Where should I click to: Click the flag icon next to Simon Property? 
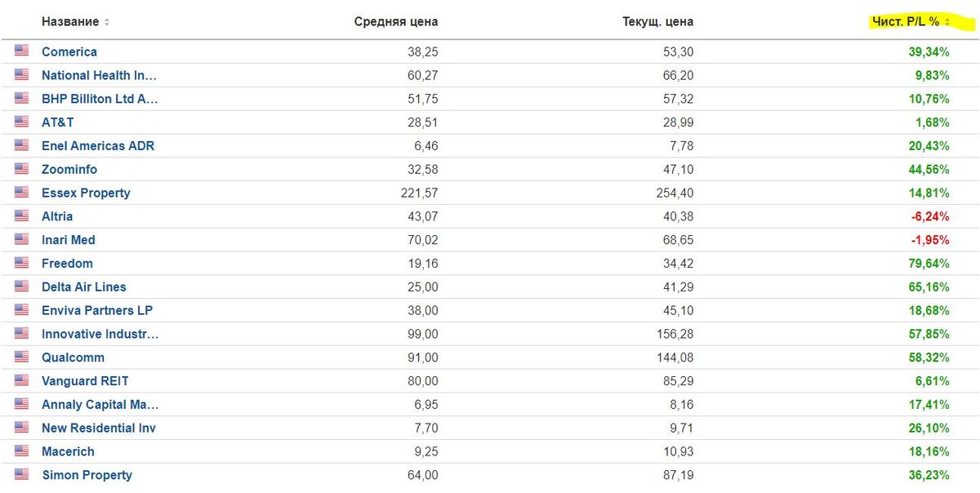pyautogui.click(x=21, y=474)
